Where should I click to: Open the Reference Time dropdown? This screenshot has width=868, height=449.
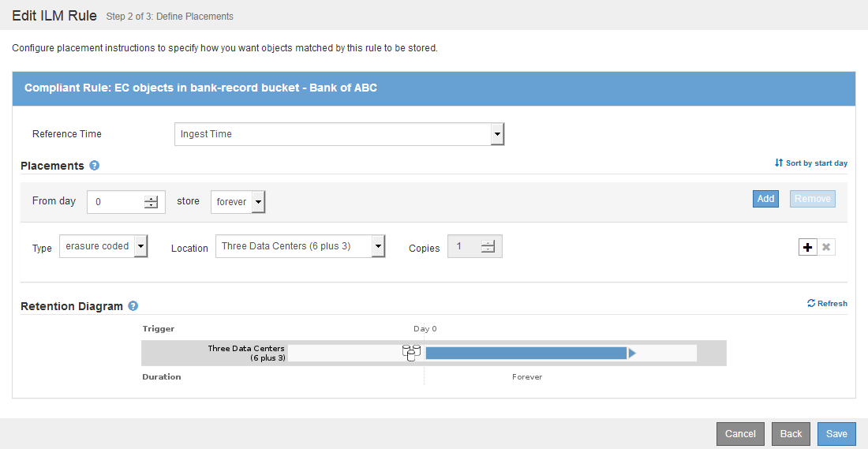(496, 134)
